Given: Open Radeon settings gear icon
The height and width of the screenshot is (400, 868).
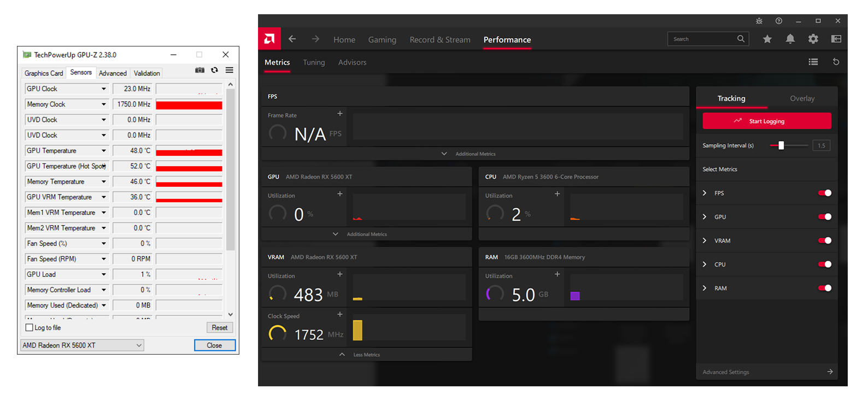Looking at the screenshot, I should pos(813,39).
